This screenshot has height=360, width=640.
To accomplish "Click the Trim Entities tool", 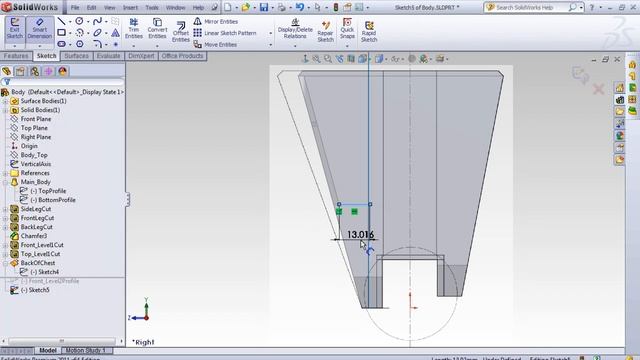I will click(133, 29).
